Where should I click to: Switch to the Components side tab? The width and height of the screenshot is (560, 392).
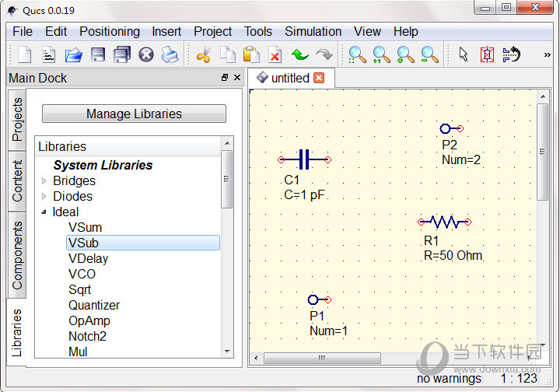click(17, 255)
